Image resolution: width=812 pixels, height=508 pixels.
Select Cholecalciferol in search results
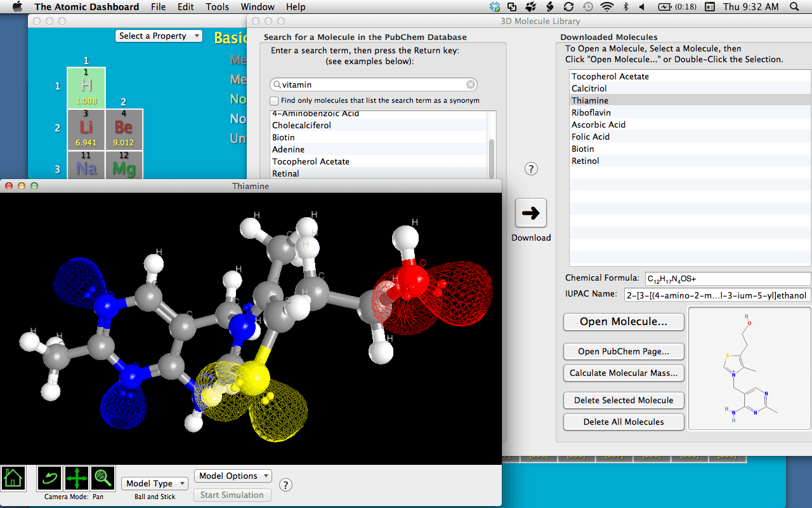point(378,125)
